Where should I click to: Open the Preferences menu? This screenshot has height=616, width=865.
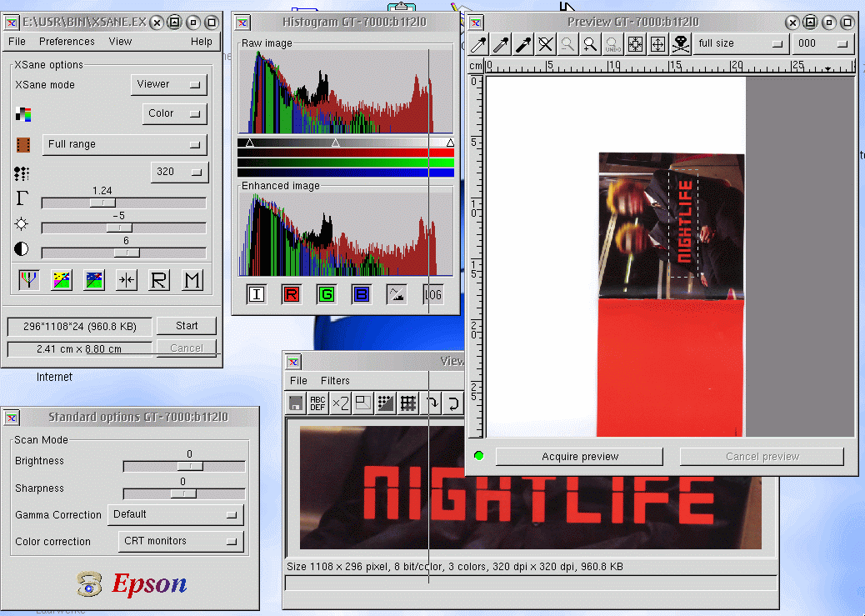tap(67, 42)
